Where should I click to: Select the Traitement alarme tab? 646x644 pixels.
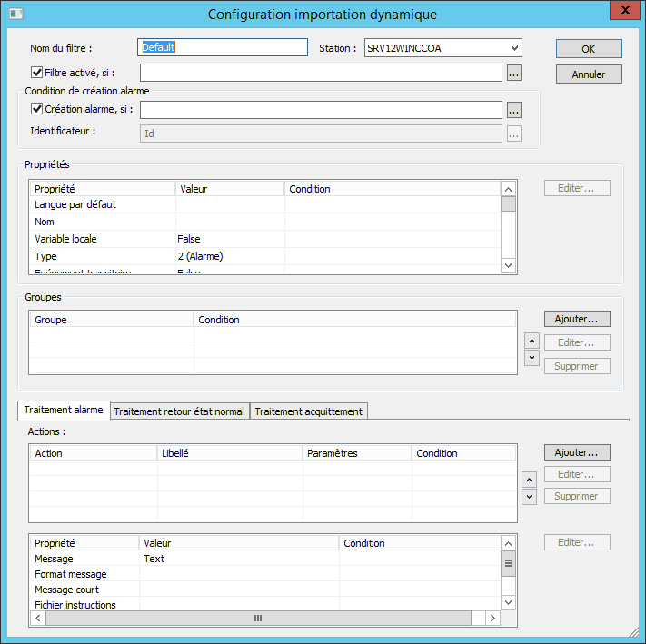[64, 411]
